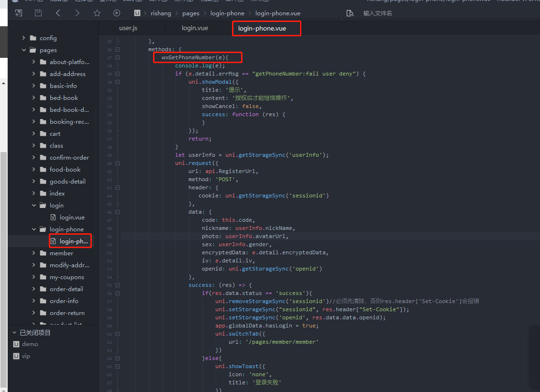Expand the order-info folder
Viewport: 540px width, 392px height.
[34, 301]
